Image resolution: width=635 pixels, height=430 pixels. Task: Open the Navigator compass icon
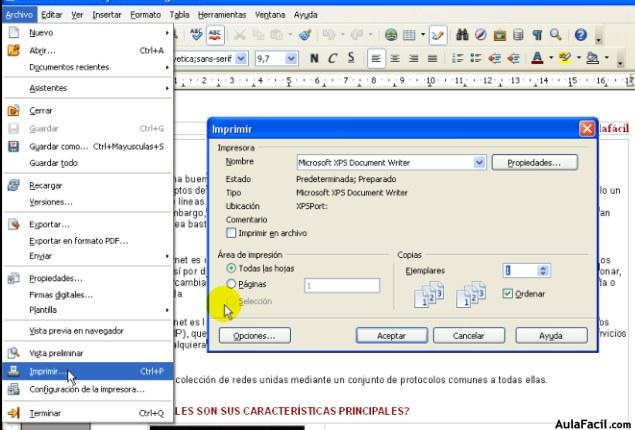(x=481, y=35)
